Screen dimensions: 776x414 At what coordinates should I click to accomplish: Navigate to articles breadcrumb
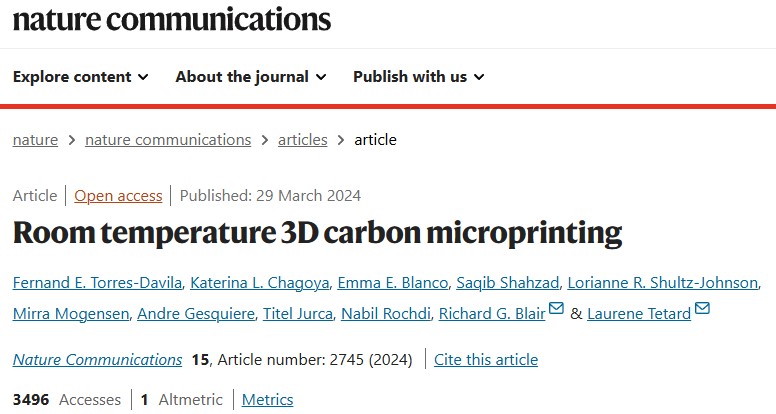[x=302, y=140]
